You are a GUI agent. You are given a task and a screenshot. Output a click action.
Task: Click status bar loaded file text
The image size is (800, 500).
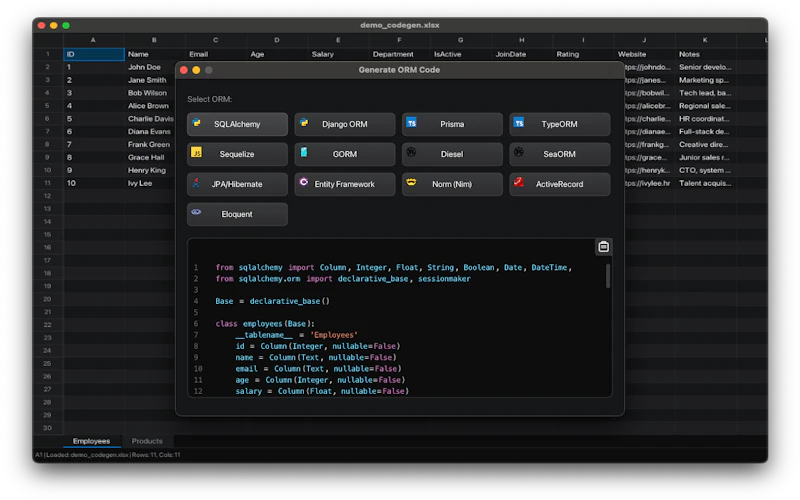(x=108, y=455)
